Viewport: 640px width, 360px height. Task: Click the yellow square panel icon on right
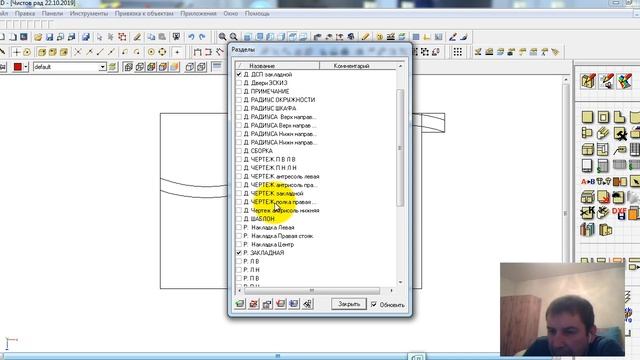click(x=587, y=118)
